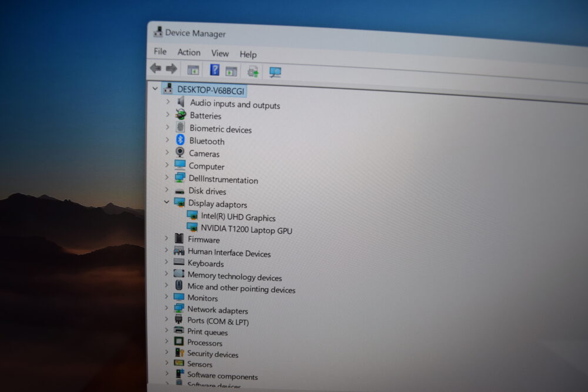Screen dimensions: 588x392
Task: Select the Firmware label
Action: pyautogui.click(x=204, y=239)
